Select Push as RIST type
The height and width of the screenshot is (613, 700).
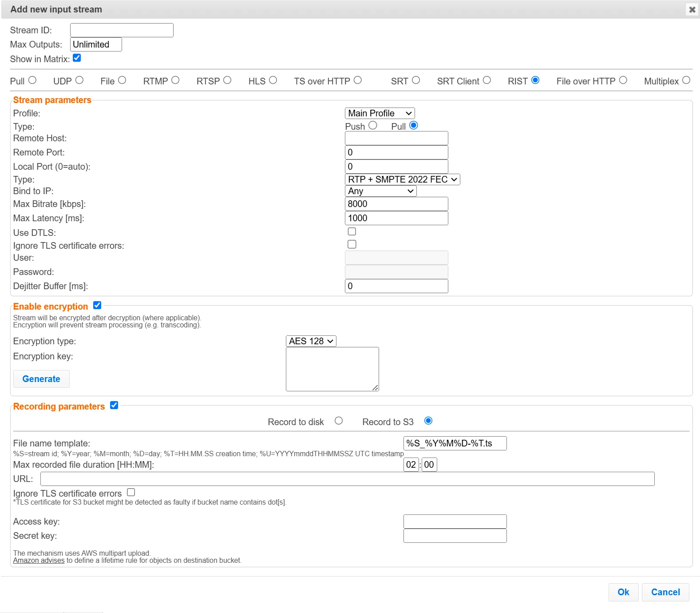373,125
